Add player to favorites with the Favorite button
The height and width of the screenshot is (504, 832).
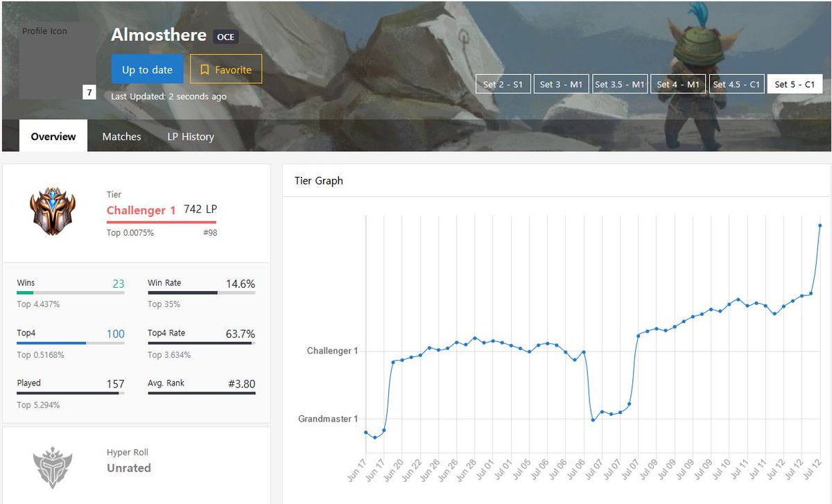pos(226,69)
